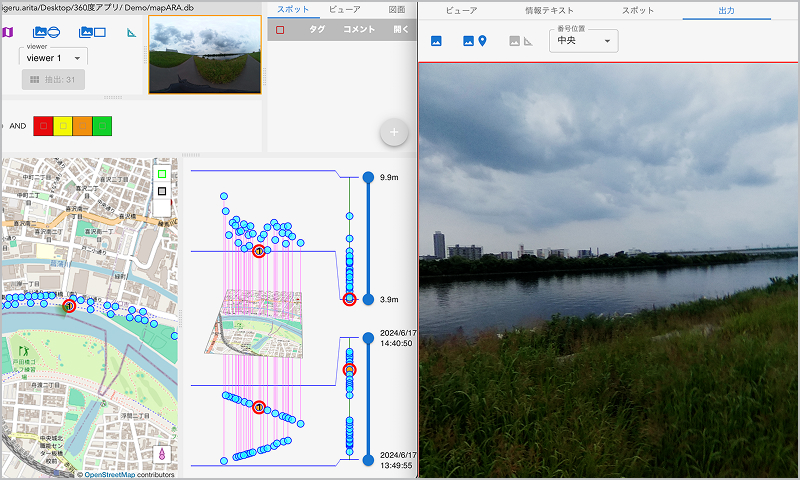Image resolution: width=800 pixels, height=480 pixels.
Task: Select the triangle ruler measurement icon
Action: click(x=131, y=33)
